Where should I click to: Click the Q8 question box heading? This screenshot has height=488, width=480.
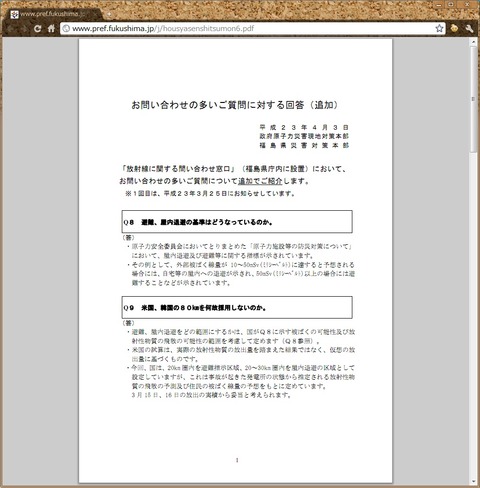pyautogui.click(x=237, y=222)
